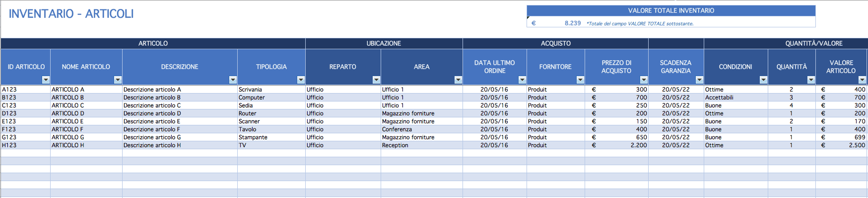Open the NOME ARTICOLO filter arrow
868x198 pixels.
pyautogui.click(x=118, y=80)
